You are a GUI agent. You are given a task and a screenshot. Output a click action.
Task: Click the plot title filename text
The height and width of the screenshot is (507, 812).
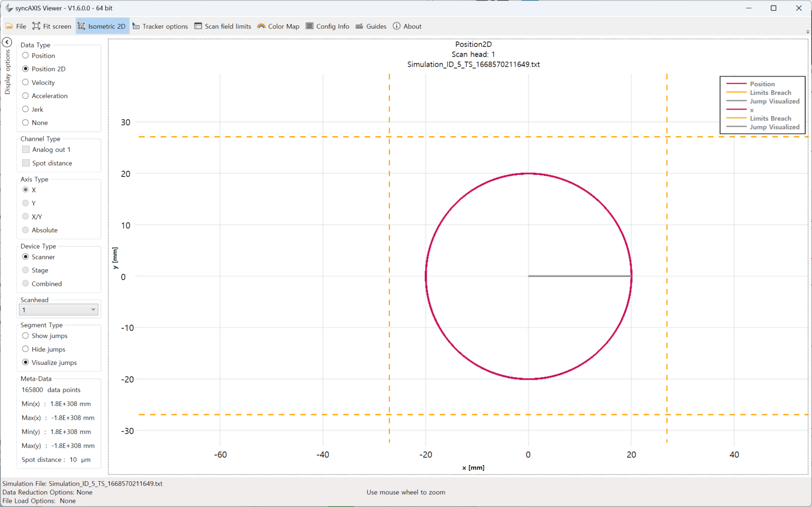point(473,64)
